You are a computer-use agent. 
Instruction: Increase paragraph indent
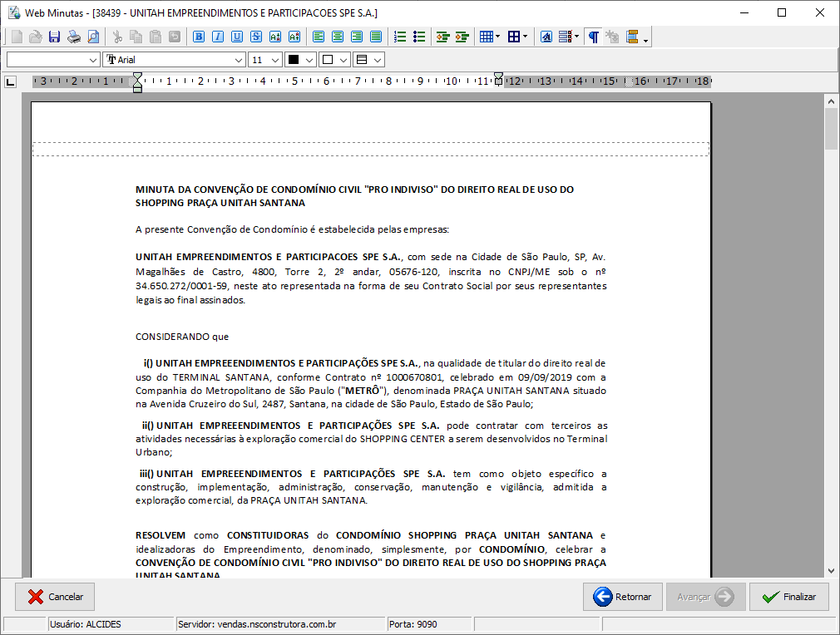[x=462, y=37]
